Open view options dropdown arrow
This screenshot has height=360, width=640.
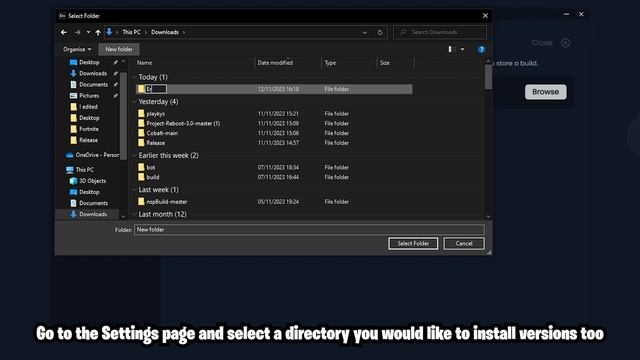pyautogui.click(x=462, y=49)
